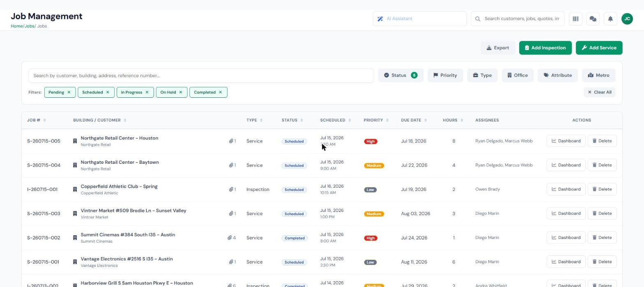This screenshot has height=287, width=644.
Task: Click building icon beside Northgate Retail Center - Houston
Action: tap(75, 141)
